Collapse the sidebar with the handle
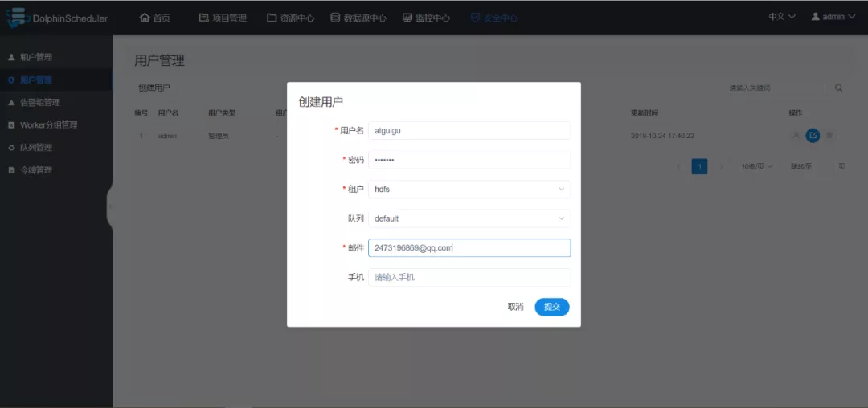The height and width of the screenshot is (408, 868). tap(109, 206)
